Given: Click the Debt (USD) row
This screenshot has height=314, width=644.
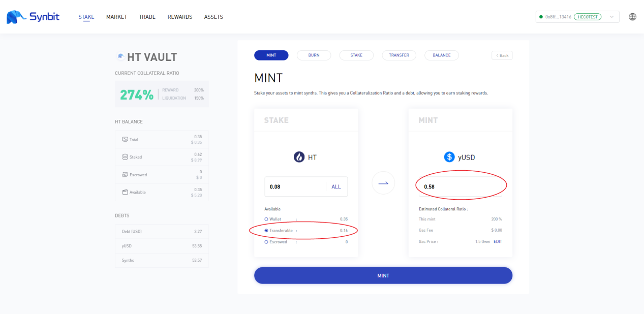Looking at the screenshot, I should (x=162, y=231).
